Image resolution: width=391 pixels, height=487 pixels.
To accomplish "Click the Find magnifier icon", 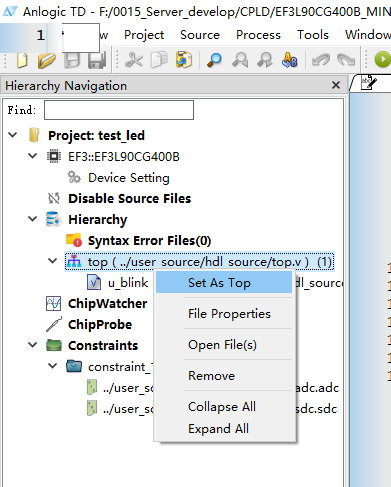I will pos(214,60).
